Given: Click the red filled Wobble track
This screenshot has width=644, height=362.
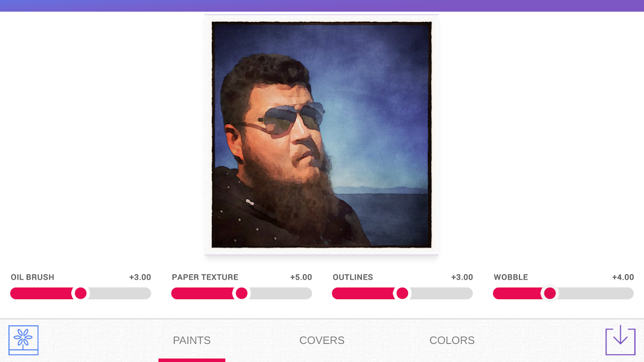Looking at the screenshot, I should coord(517,293).
